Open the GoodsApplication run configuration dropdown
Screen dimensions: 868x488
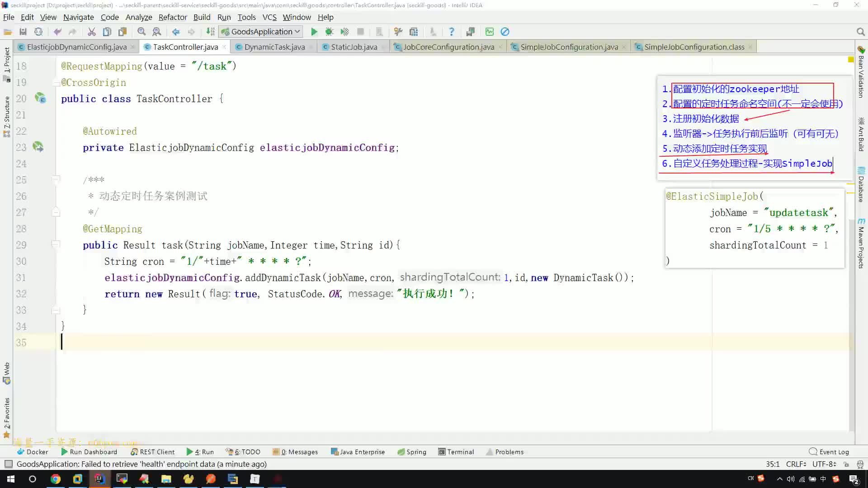260,32
